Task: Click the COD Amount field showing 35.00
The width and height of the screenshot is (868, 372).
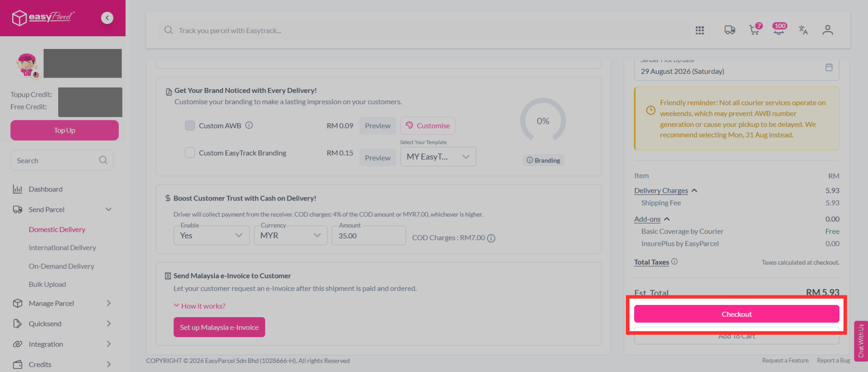Action: 368,235
